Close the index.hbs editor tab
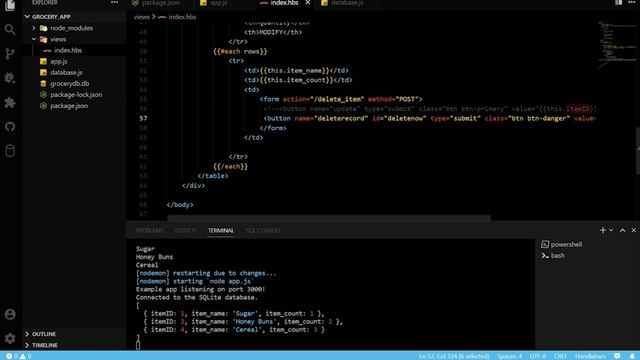 [308, 3]
